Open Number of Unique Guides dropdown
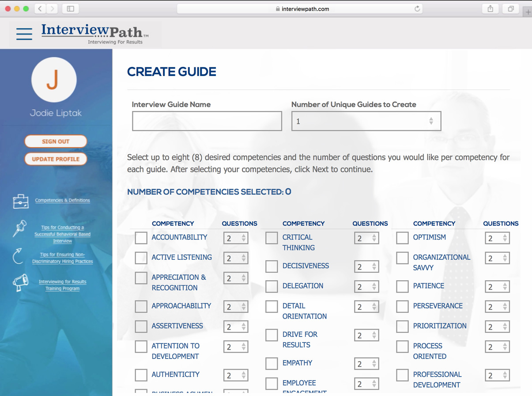Image resolution: width=532 pixels, height=396 pixels. [x=366, y=121]
